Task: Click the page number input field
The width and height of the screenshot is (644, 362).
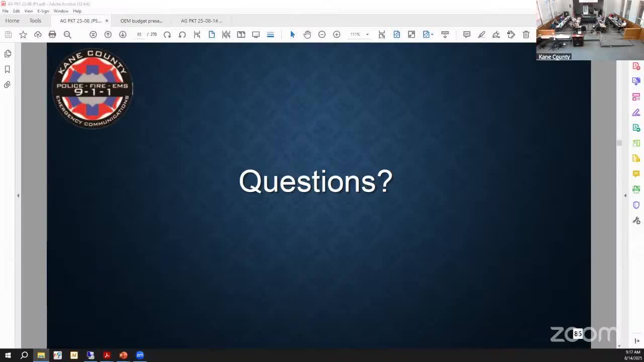Action: 139,34
